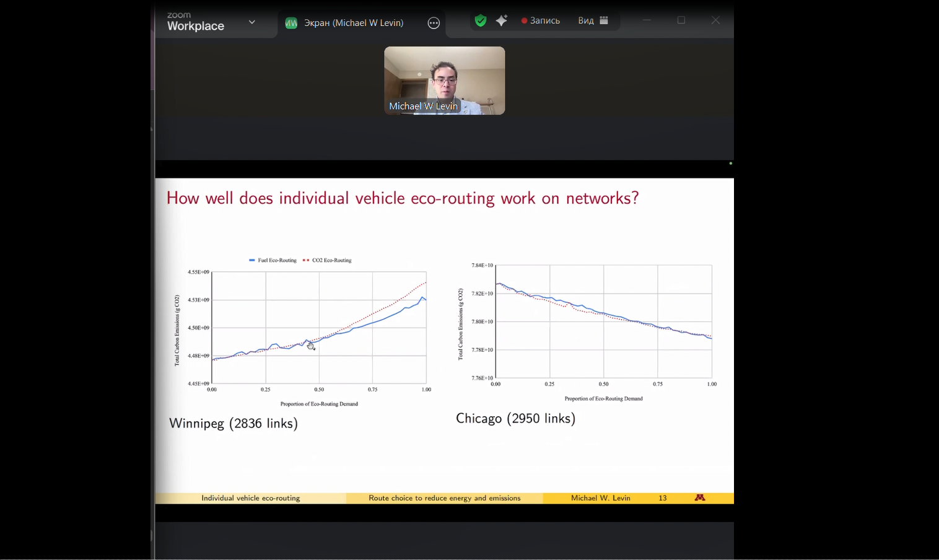Click the Запись recording indicator
This screenshot has width=939, height=560.
point(541,20)
